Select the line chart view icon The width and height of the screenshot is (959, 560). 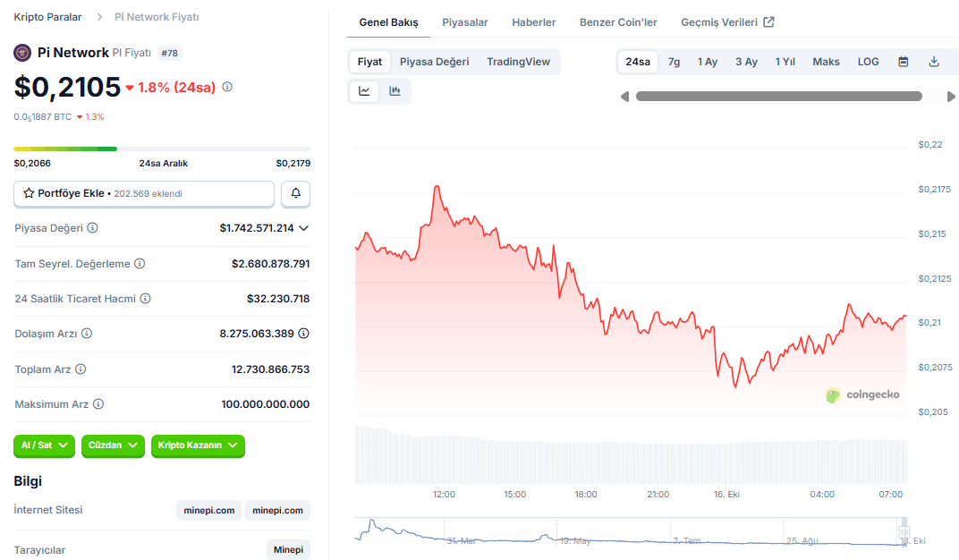click(364, 91)
